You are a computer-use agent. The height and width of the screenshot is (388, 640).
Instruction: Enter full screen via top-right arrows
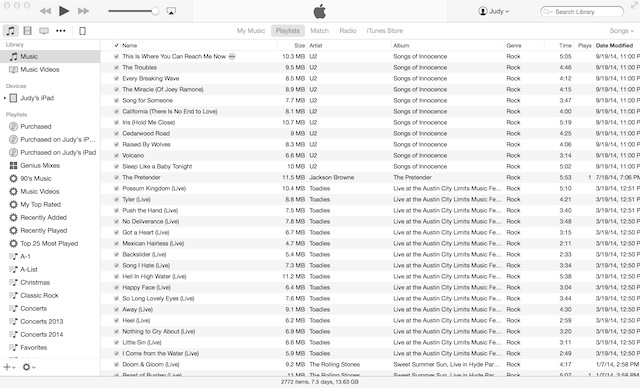click(x=635, y=5)
